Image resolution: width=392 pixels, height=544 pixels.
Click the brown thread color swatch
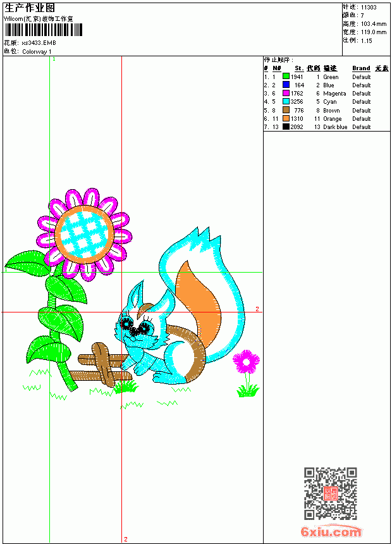(286, 110)
